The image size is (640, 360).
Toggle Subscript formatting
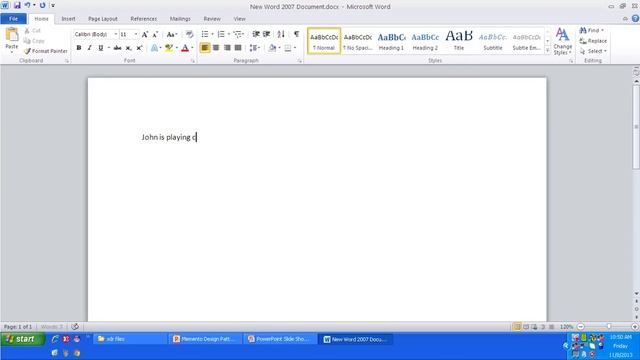[129, 48]
